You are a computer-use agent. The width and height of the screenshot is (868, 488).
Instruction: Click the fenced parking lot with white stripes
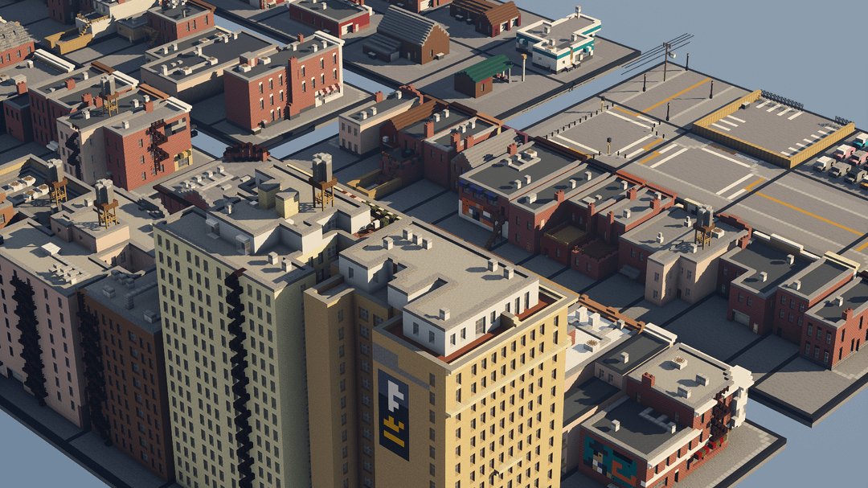click(770, 129)
